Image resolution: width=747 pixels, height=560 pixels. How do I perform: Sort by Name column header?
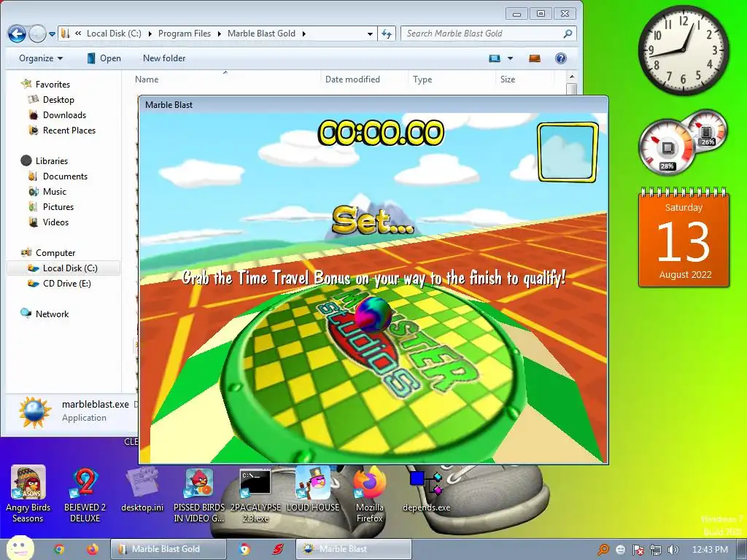coord(225,79)
